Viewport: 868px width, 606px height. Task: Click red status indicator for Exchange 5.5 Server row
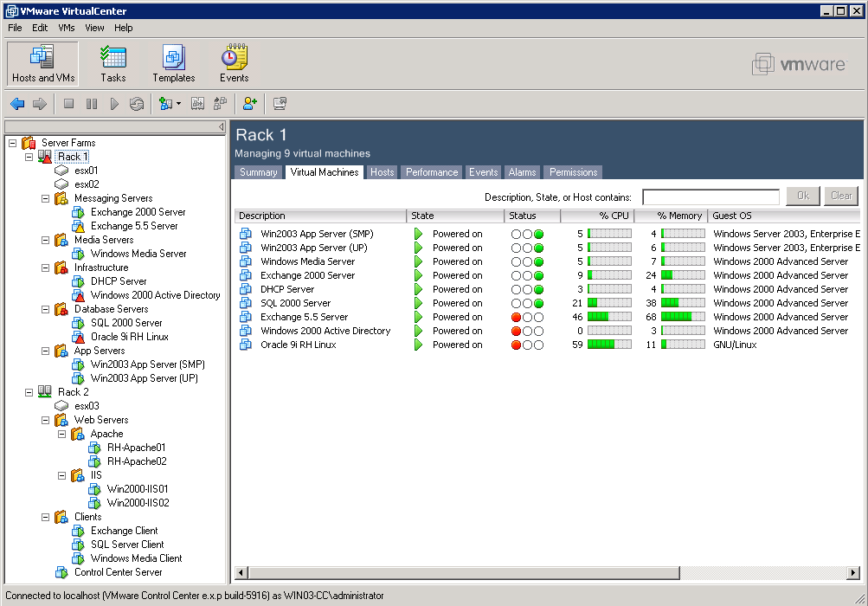pos(516,317)
